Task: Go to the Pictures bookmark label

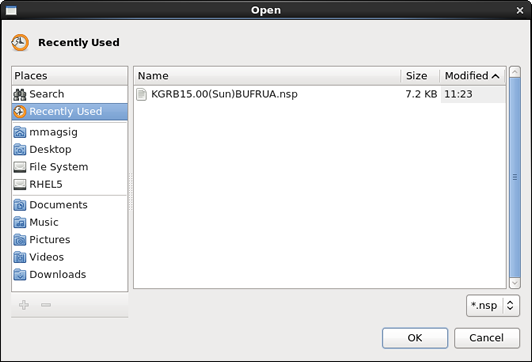Action: pyautogui.click(x=50, y=240)
